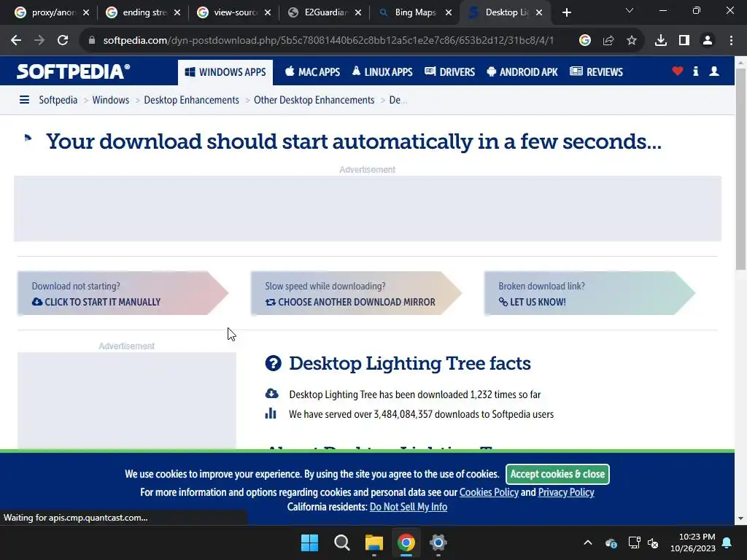Go to the Drivers section
The image size is (747, 560).
point(449,72)
